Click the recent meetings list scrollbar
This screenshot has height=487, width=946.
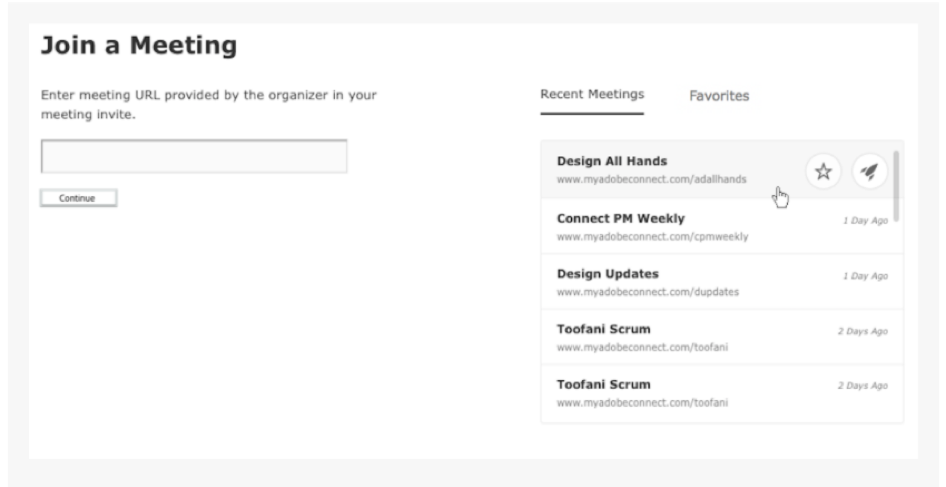tap(897, 186)
